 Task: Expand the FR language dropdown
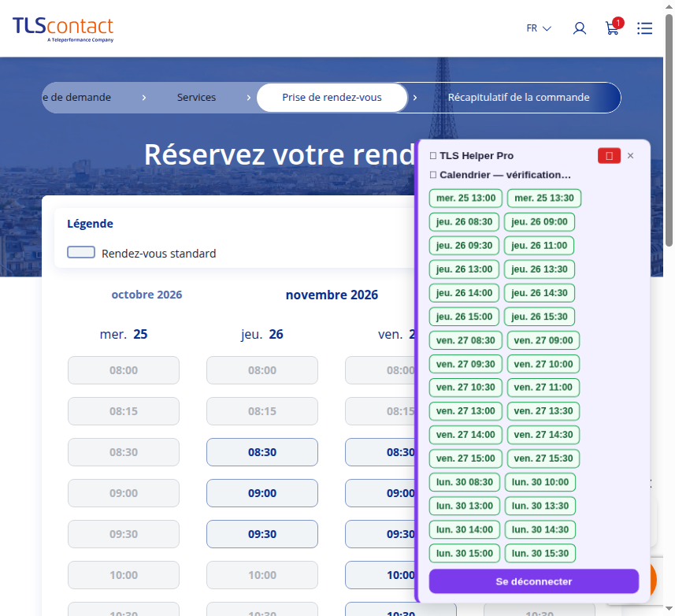click(539, 28)
